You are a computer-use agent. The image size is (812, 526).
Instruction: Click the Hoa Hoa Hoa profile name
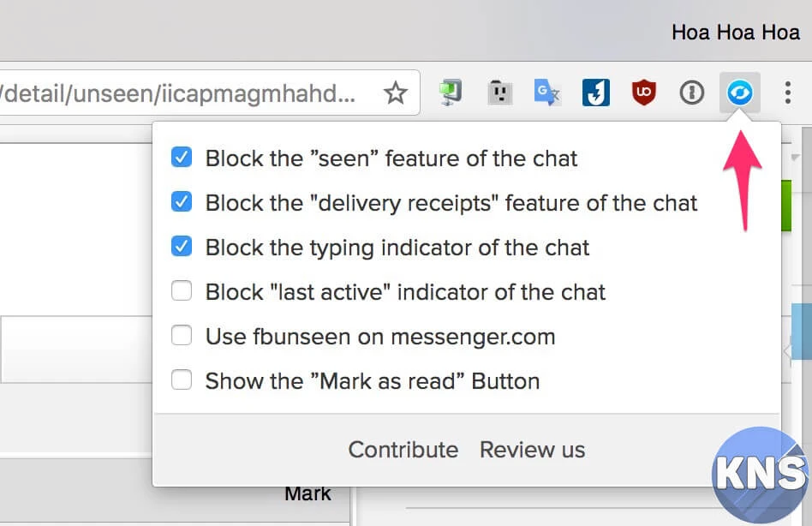coord(735,33)
